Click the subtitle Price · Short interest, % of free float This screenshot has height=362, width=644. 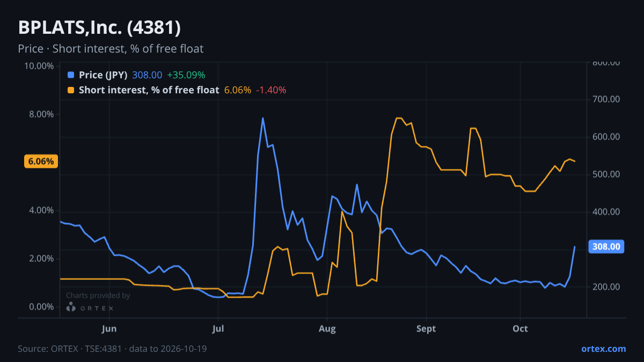click(x=111, y=49)
